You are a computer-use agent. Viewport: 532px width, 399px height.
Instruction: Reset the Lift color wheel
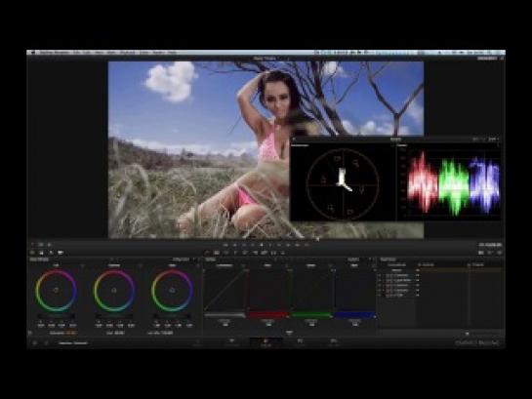pyautogui.click(x=82, y=265)
